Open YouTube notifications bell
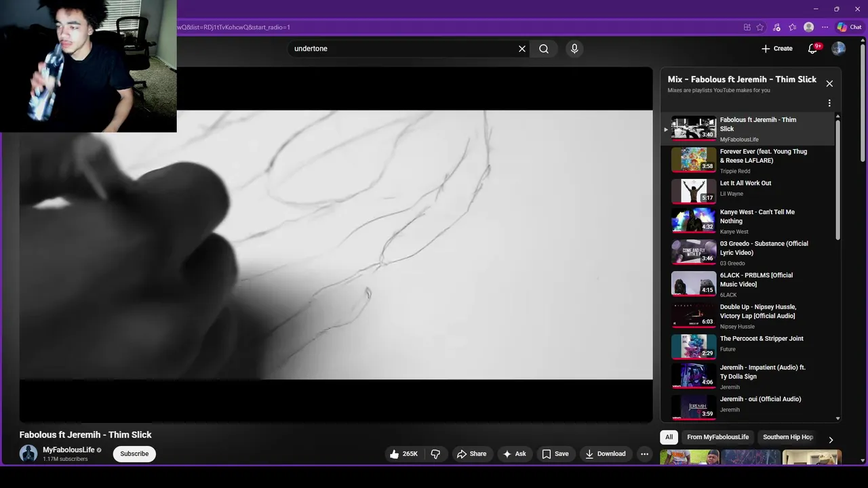Screen dimensions: 868x488 [x=813, y=49]
